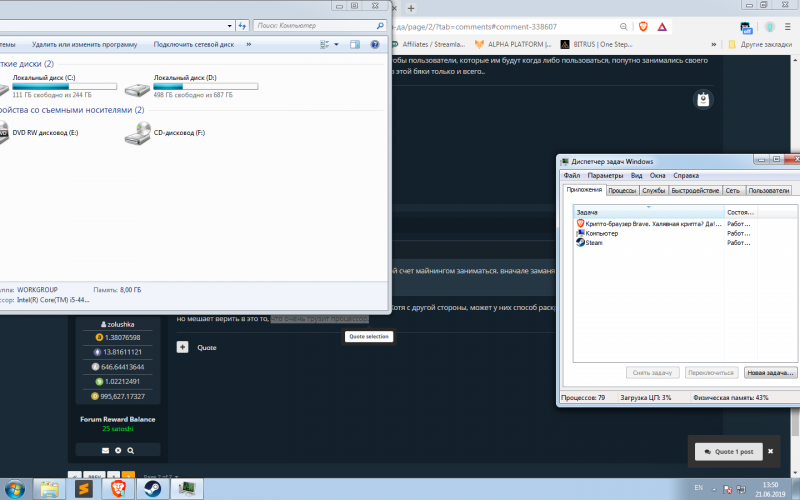The width and height of the screenshot is (800, 500).
Task: Click the zoom magnifier icon in the address bar
Action: 623,27
